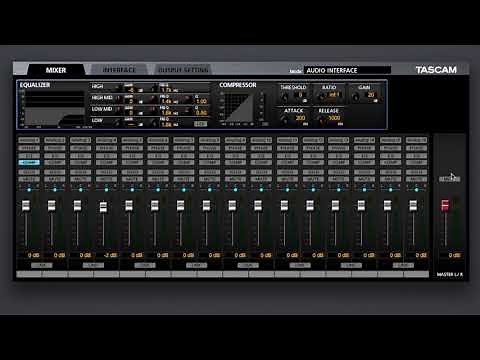Viewport: 480px width, 360px height.
Task: Mute channel 16
Action: coord(416,179)
